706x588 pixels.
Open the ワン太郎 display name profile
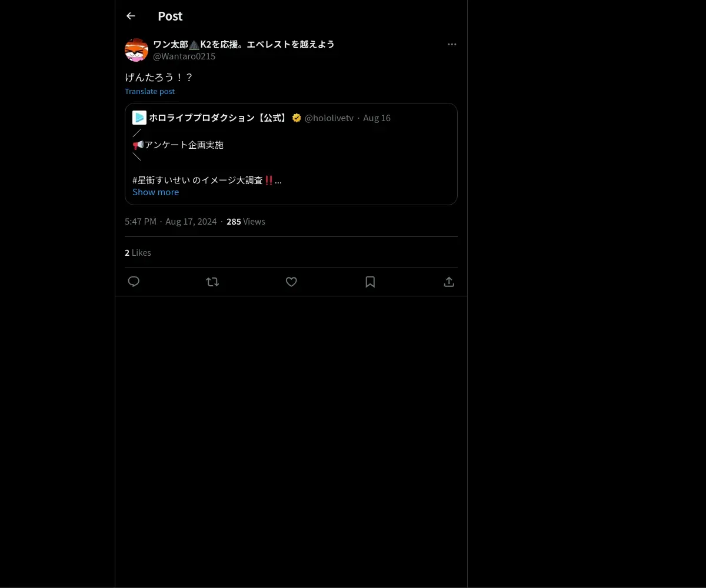pos(244,44)
